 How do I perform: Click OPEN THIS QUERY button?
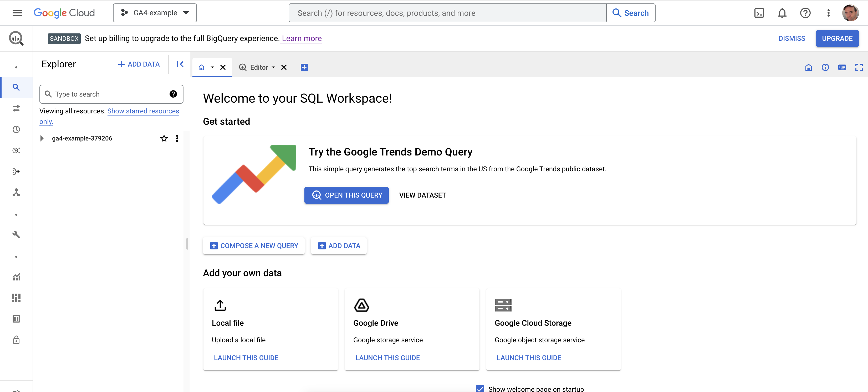[346, 195]
